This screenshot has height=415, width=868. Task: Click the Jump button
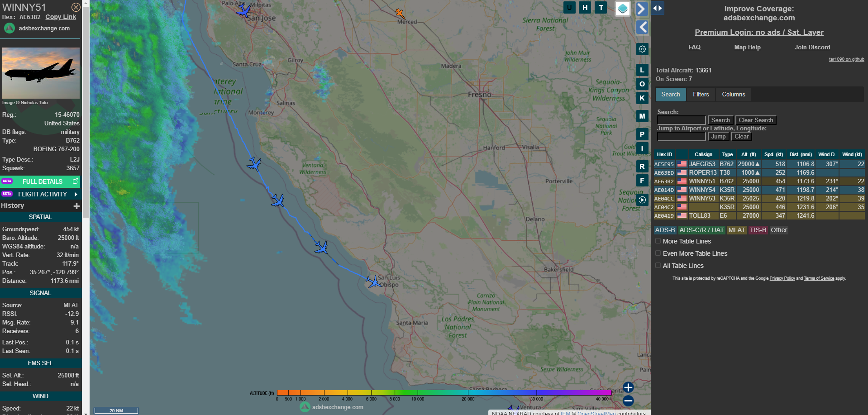pos(718,136)
